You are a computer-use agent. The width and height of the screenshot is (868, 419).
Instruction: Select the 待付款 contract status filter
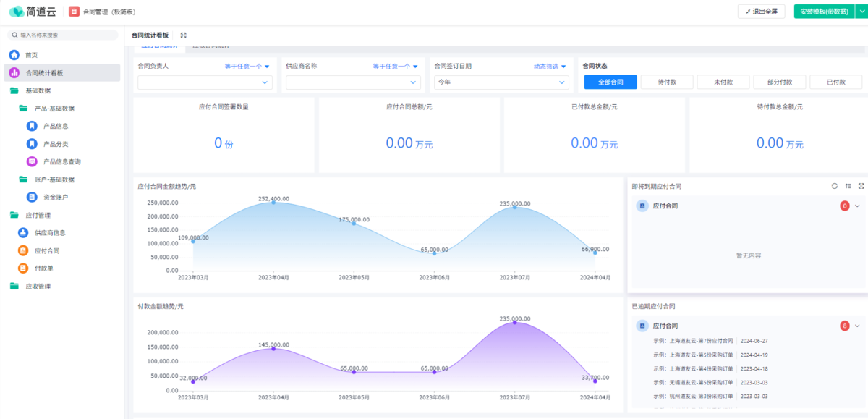[x=667, y=82]
